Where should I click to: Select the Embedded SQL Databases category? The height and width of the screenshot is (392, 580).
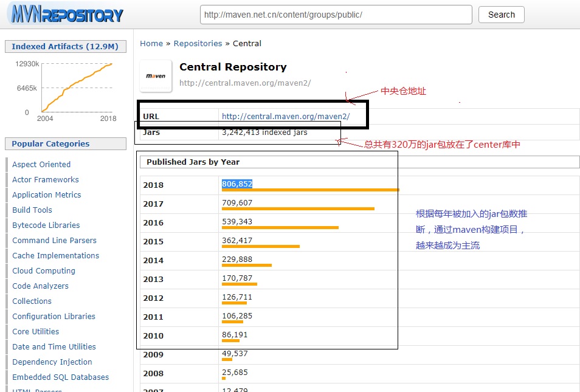coord(60,377)
